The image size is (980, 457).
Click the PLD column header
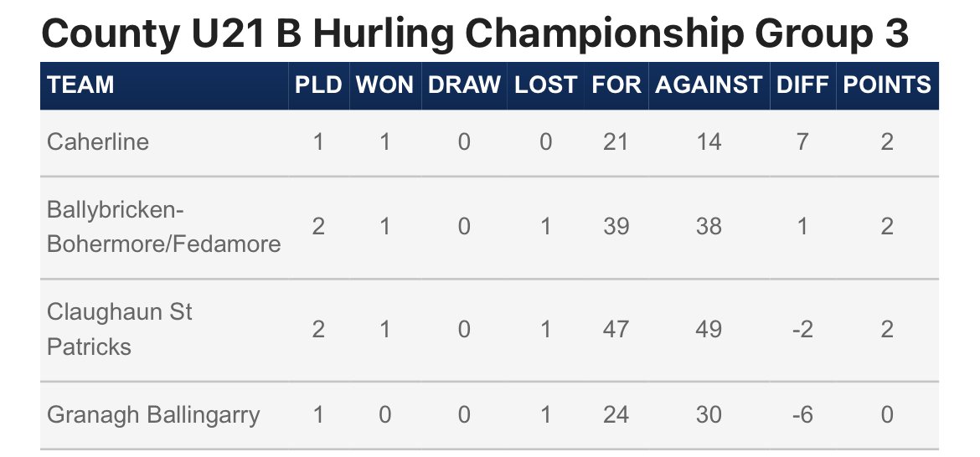(x=318, y=85)
